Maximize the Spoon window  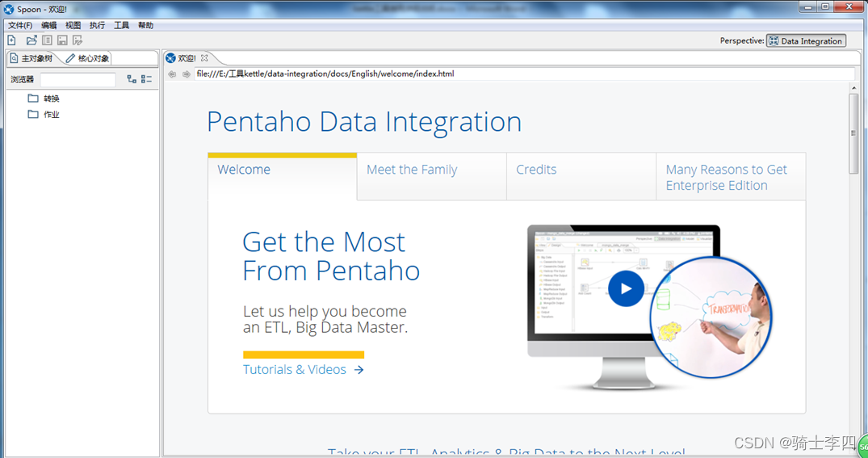click(825, 6)
